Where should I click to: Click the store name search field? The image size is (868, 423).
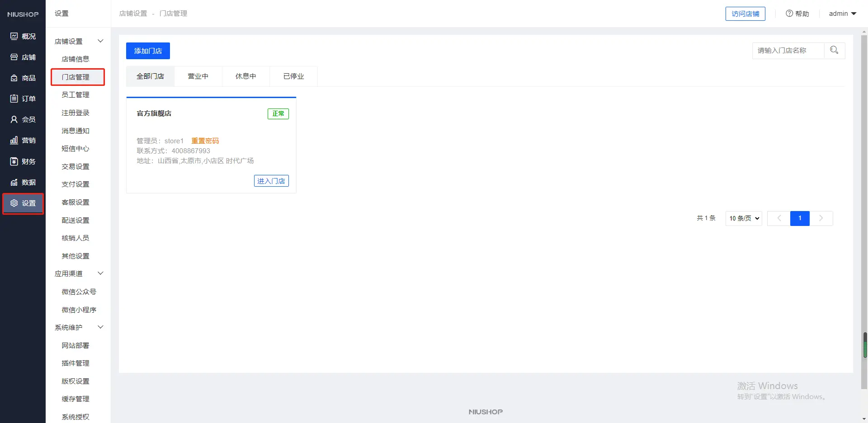pos(788,51)
